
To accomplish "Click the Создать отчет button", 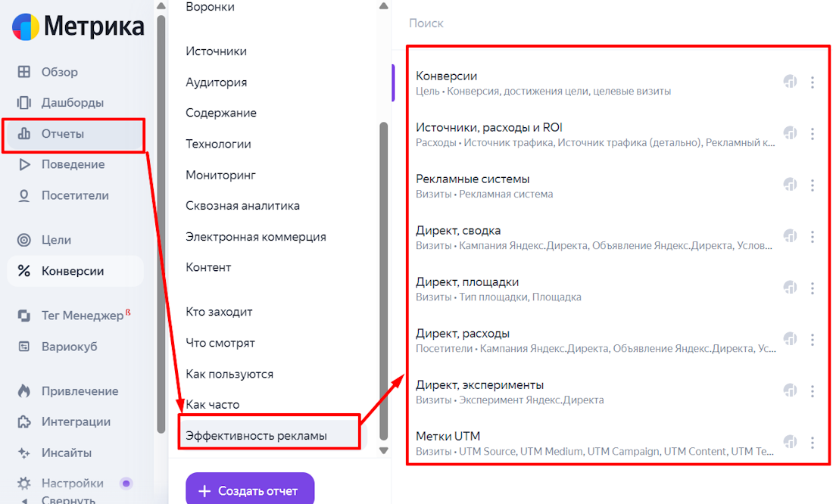I will click(x=250, y=490).
